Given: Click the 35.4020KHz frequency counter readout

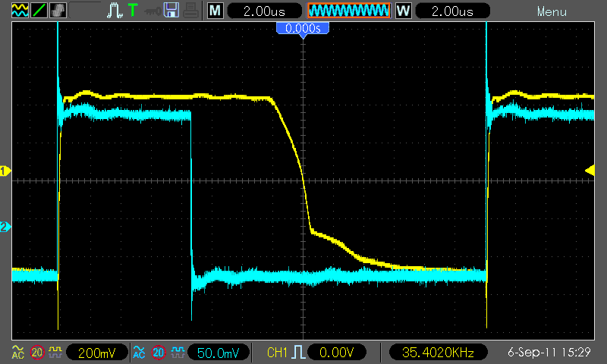Looking at the screenshot, I should tap(439, 353).
